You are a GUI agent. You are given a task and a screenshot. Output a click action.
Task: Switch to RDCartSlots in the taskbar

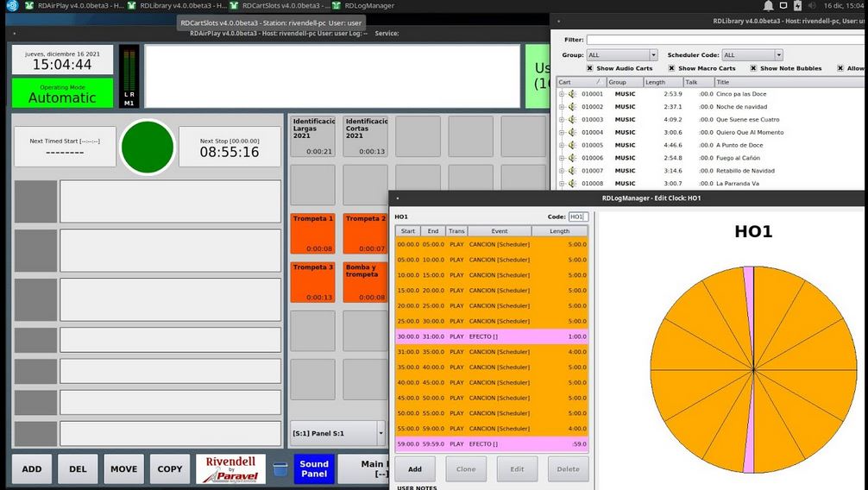coord(280,5)
